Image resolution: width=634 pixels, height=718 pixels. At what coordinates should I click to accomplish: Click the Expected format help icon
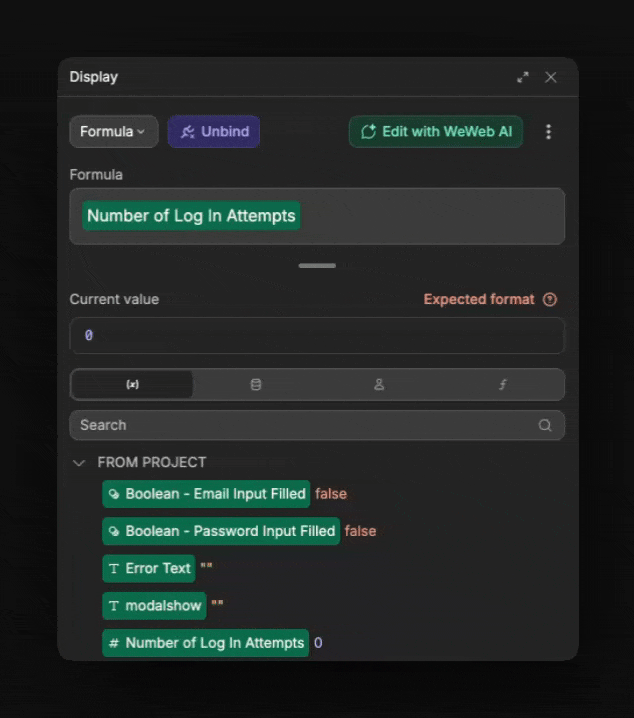tap(550, 299)
